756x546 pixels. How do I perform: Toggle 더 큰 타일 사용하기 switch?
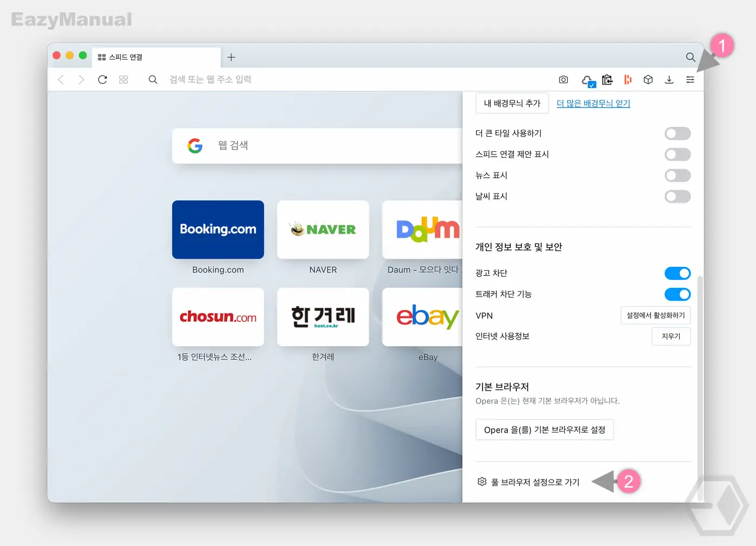(678, 133)
